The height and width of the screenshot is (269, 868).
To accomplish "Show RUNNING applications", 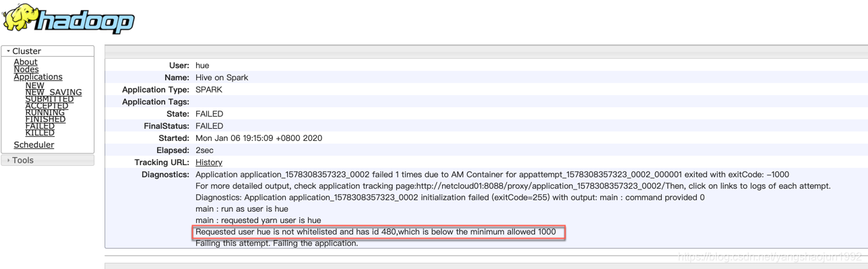I will click(x=45, y=113).
